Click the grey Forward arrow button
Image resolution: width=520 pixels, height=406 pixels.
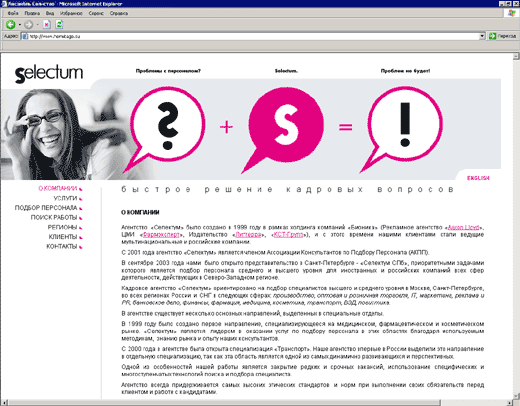[28, 24]
